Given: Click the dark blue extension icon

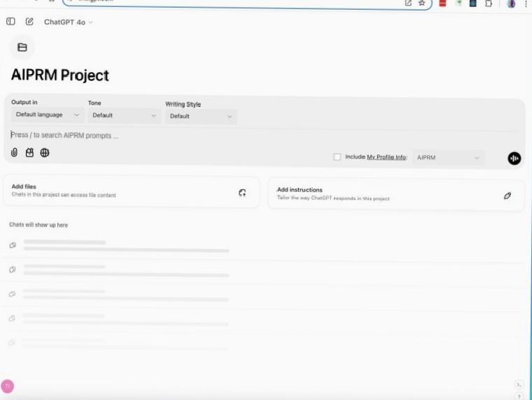Looking at the screenshot, I should point(473,3).
